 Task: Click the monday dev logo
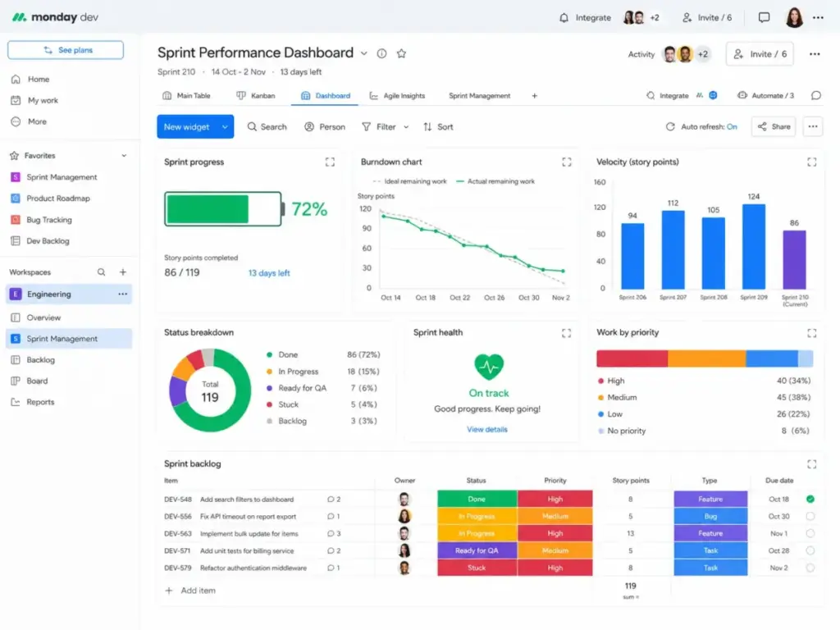tap(55, 17)
